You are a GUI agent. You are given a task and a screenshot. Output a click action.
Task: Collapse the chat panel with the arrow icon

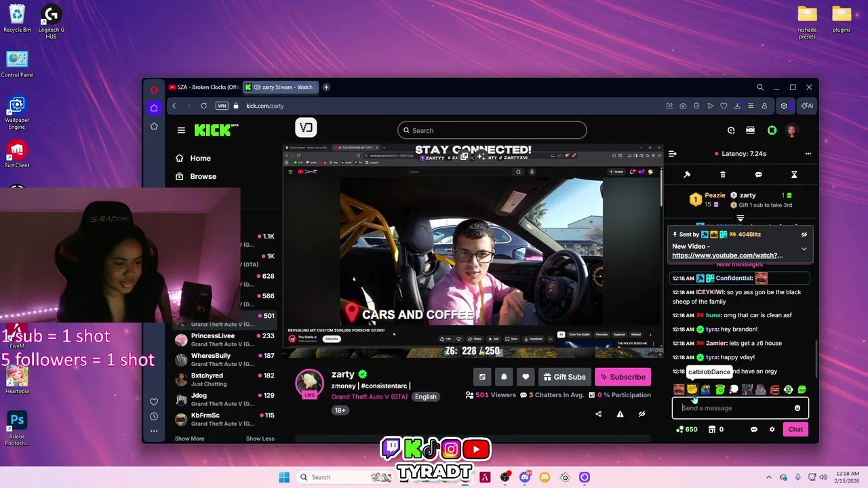tap(672, 154)
